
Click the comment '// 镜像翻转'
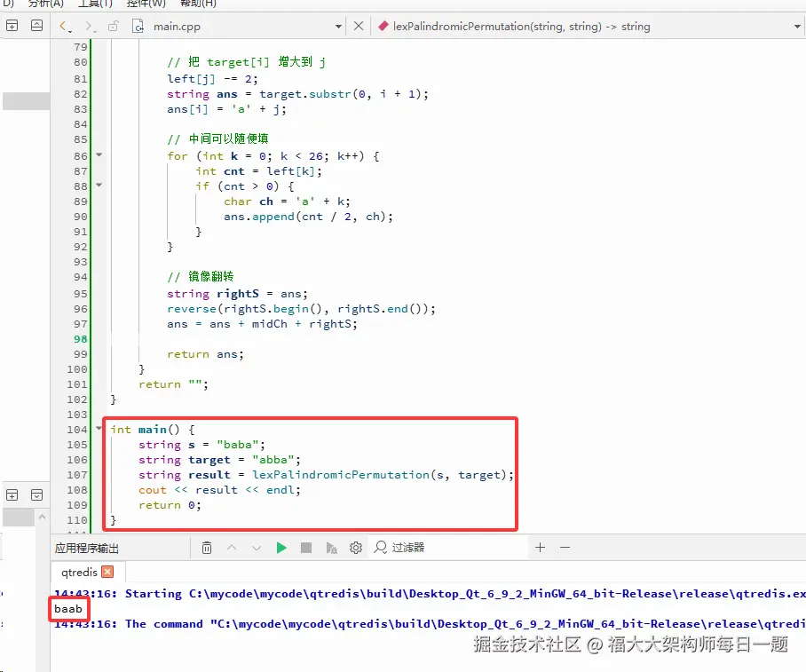[200, 277]
